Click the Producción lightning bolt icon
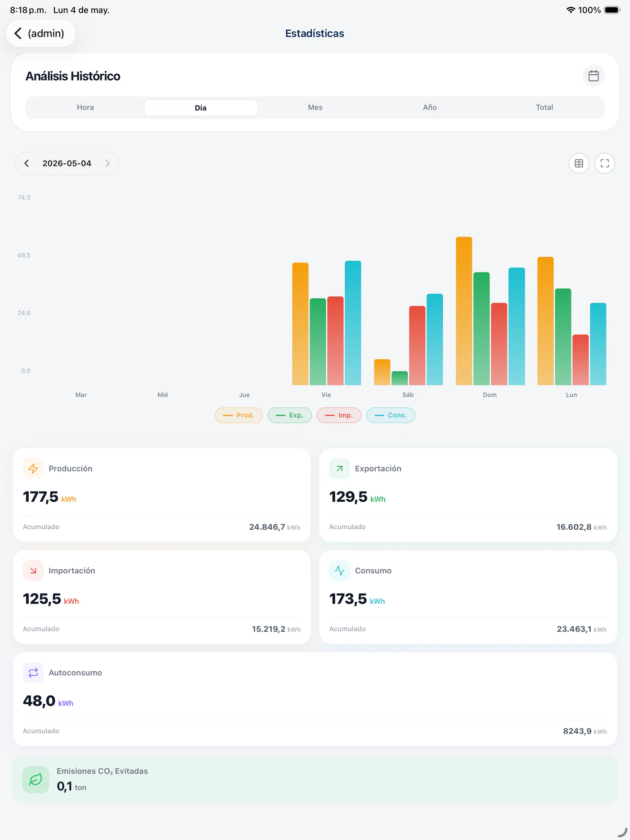Screen dimensions: 630x840 [x=33, y=469]
